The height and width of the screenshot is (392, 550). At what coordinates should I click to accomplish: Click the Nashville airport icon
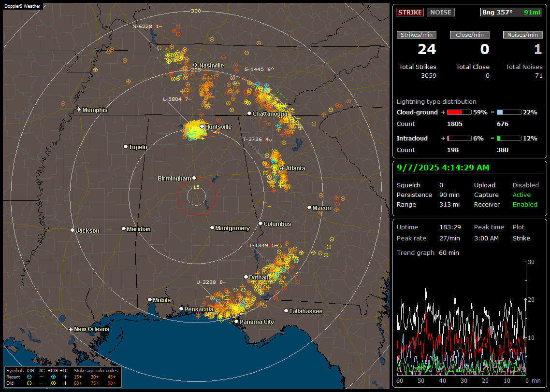[195, 65]
